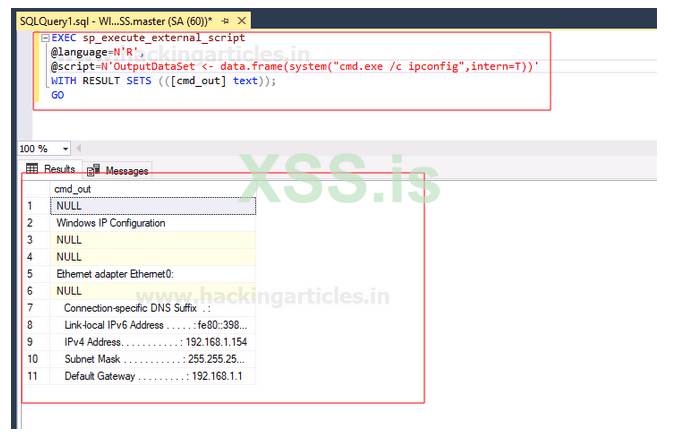Click the 'Windows IP Configuration' cell
Viewport: 677px width, 434px height.
[153, 223]
